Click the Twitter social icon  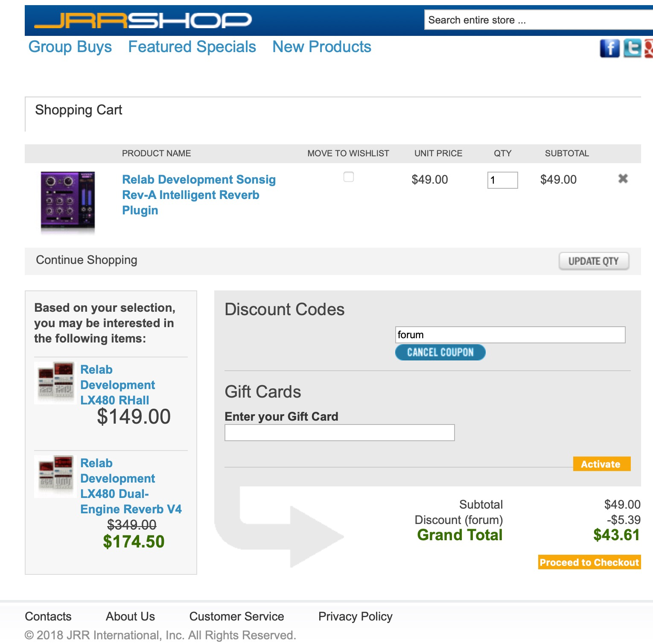point(632,48)
